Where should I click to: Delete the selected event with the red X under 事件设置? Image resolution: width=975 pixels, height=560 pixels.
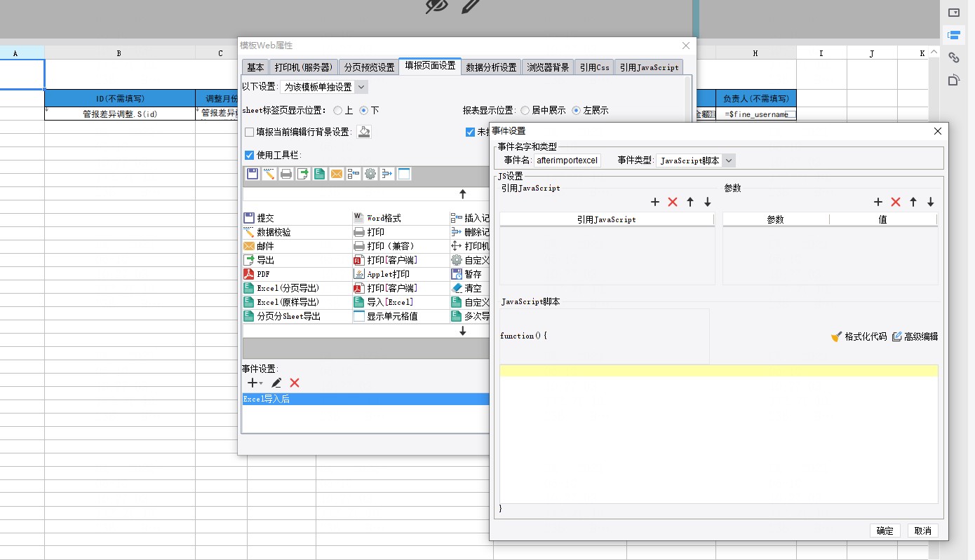[x=295, y=383]
